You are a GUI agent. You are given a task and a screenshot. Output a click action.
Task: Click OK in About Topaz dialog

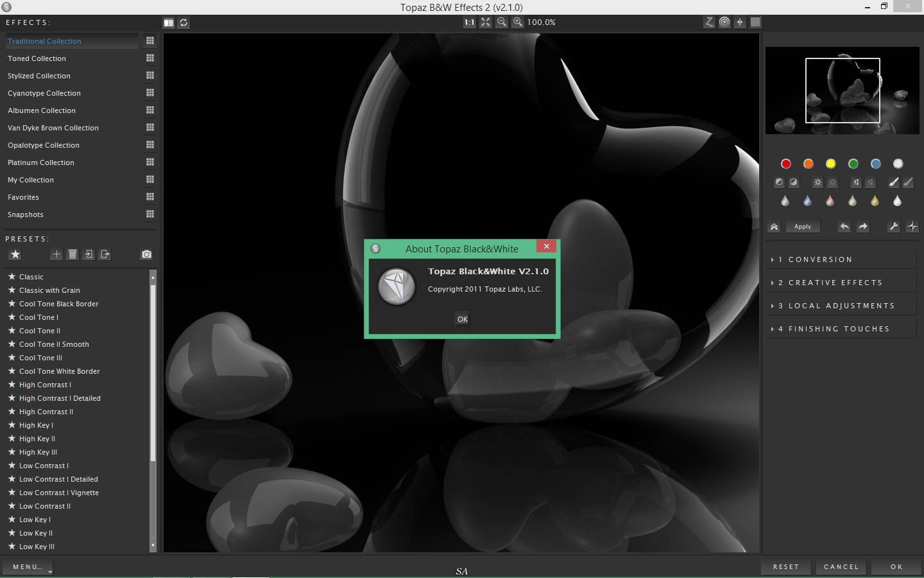point(463,319)
